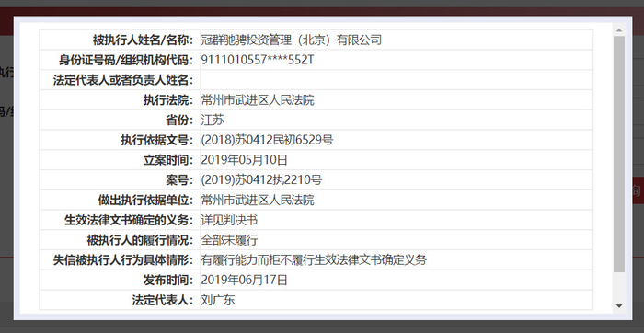644x333 pixels.
Task: Click case number (2019)苏0412执2210号
Action: pyautogui.click(x=261, y=180)
